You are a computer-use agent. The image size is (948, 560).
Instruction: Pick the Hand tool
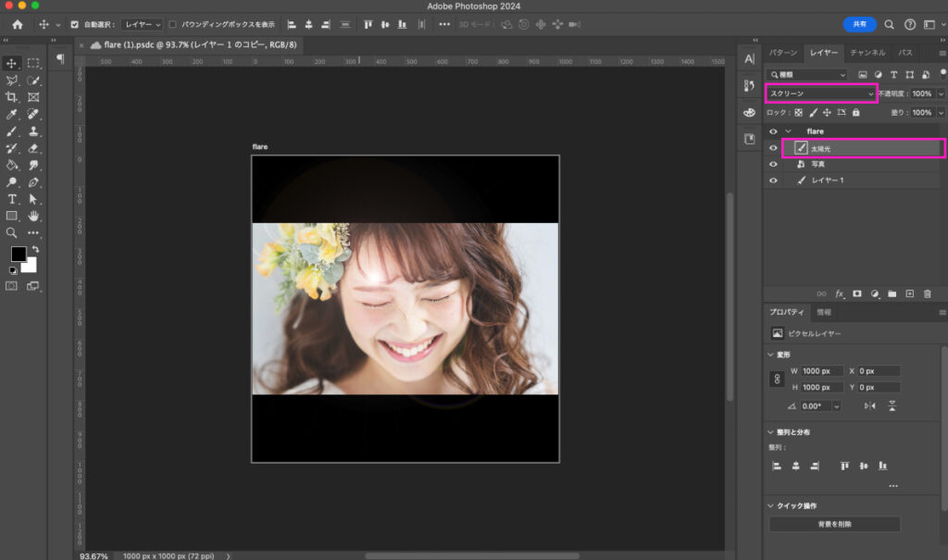coord(33,216)
